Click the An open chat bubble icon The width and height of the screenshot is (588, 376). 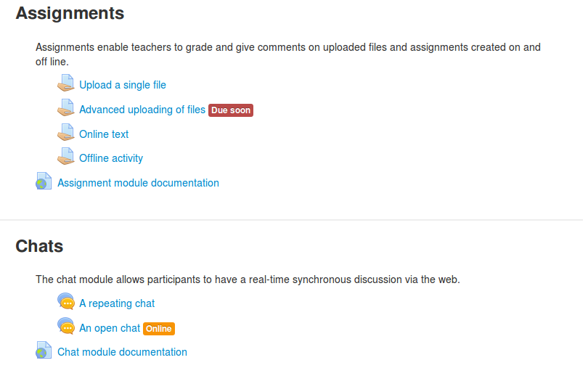click(66, 326)
